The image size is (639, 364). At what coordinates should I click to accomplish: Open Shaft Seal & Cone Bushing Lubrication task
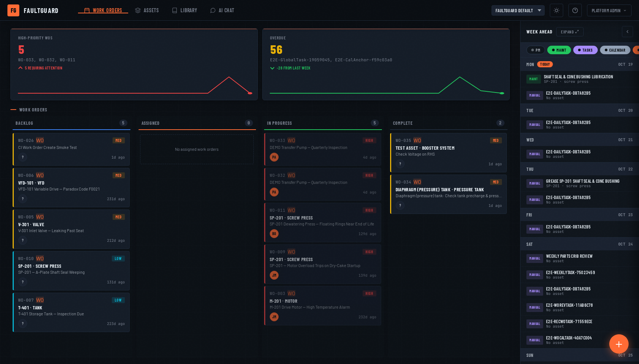click(580, 79)
